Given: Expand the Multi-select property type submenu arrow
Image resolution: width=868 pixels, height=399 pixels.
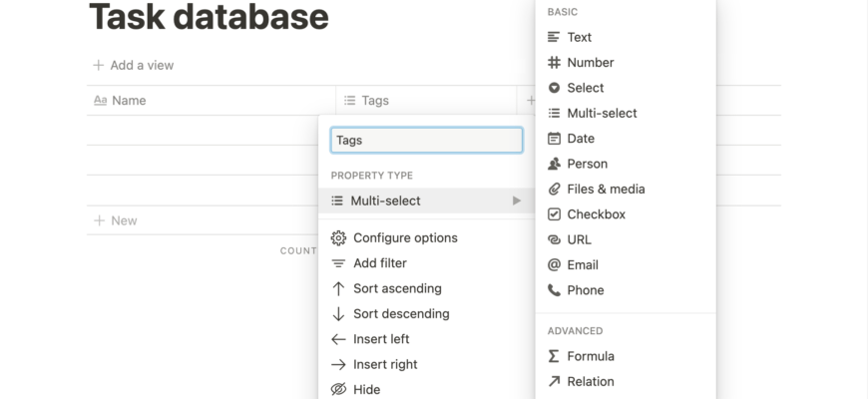Looking at the screenshot, I should [517, 200].
